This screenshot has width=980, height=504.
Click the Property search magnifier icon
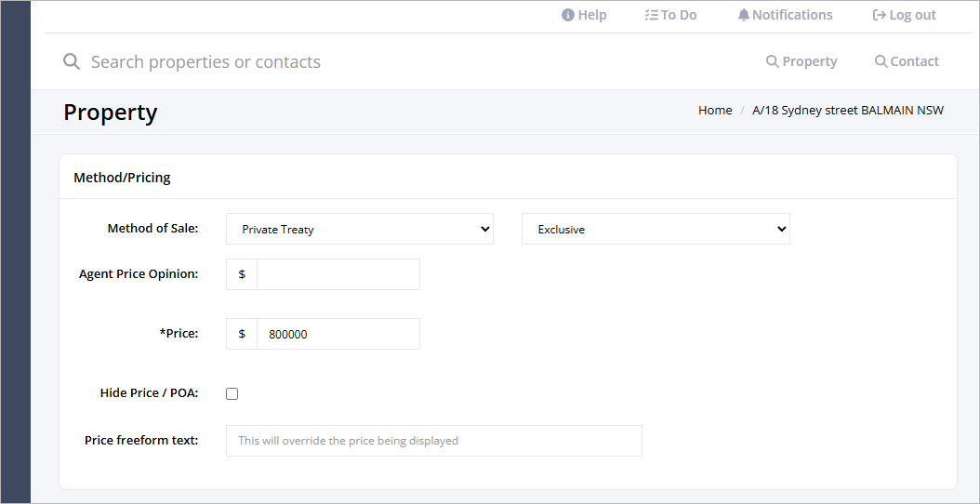pyautogui.click(x=773, y=61)
